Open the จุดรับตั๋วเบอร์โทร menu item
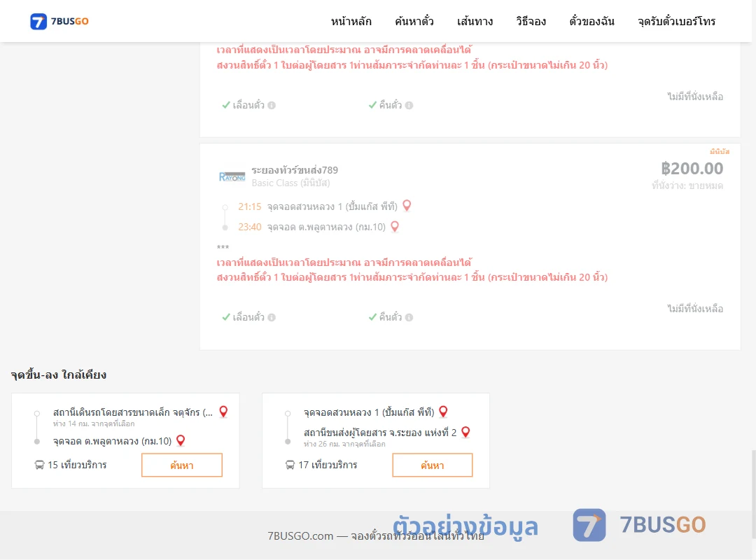Screen dimensions: 756x560 click(x=676, y=21)
